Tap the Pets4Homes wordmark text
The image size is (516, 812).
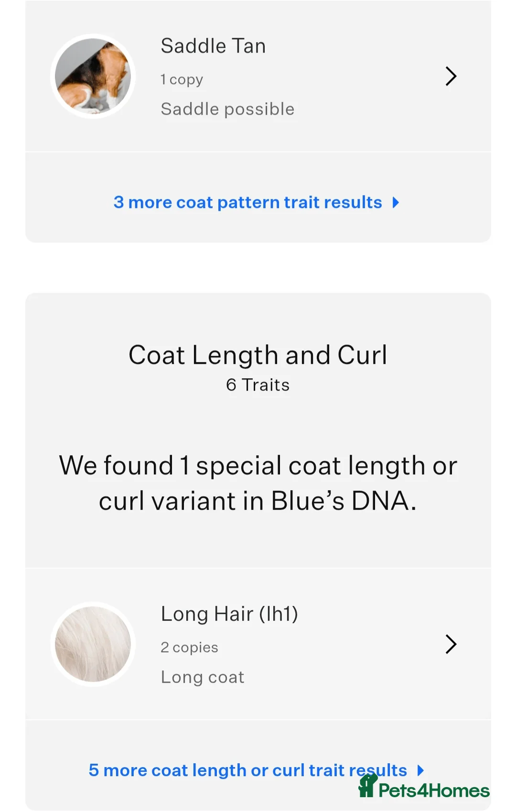click(434, 791)
